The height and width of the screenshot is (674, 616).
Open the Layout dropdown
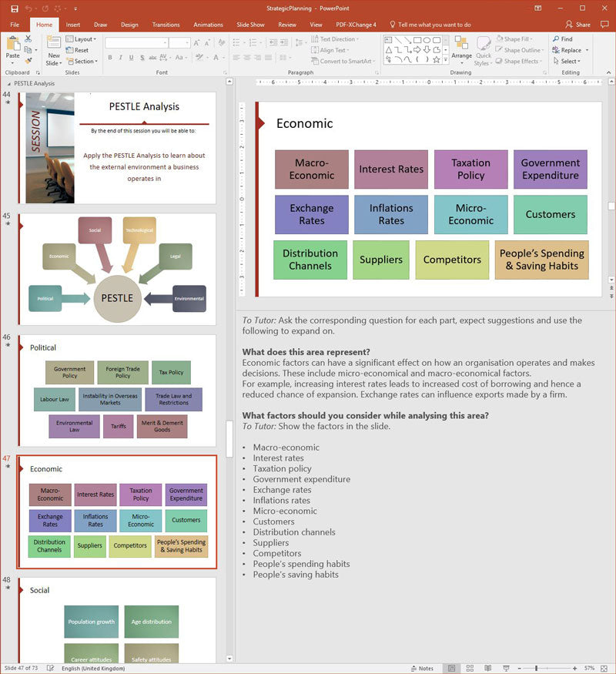coord(81,39)
